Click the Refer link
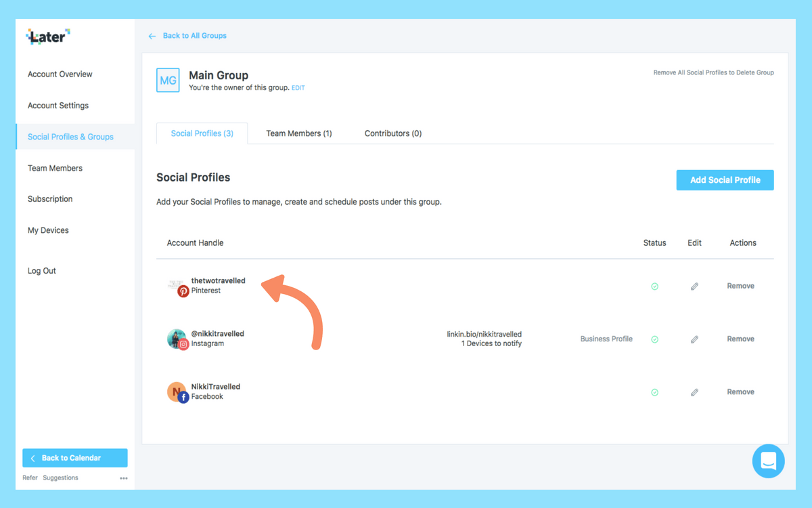Viewport: 812px width, 508px height. [30, 478]
